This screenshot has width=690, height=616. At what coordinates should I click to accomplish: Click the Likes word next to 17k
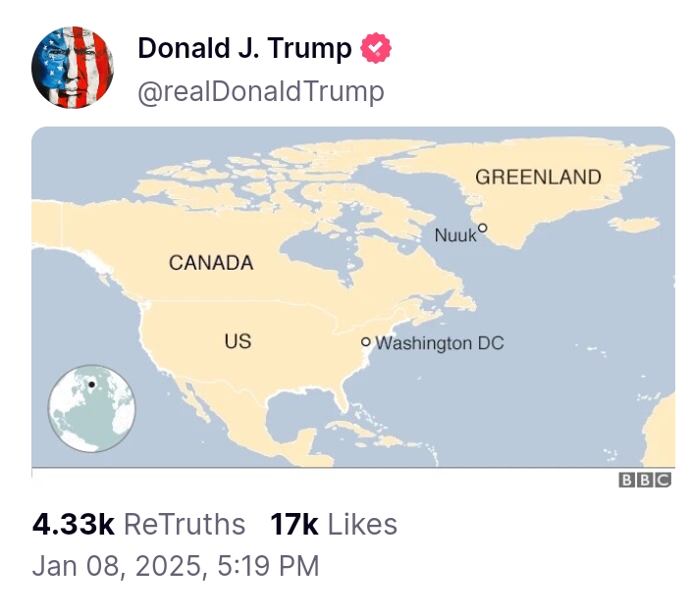pyautogui.click(x=362, y=524)
